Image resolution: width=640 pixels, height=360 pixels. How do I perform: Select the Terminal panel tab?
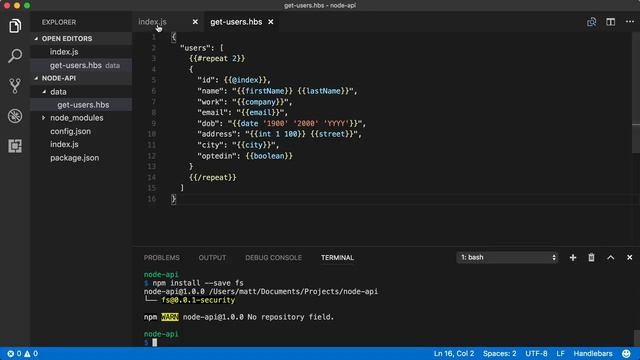(337, 258)
